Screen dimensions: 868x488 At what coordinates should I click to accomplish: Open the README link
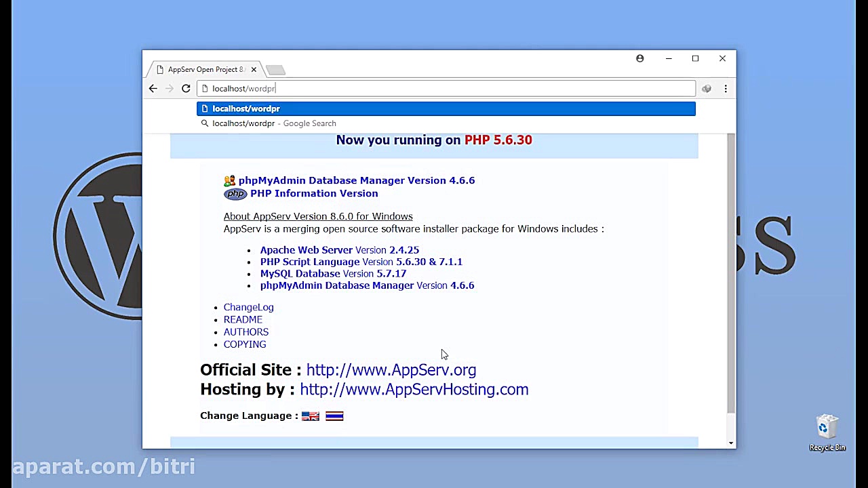tap(243, 319)
